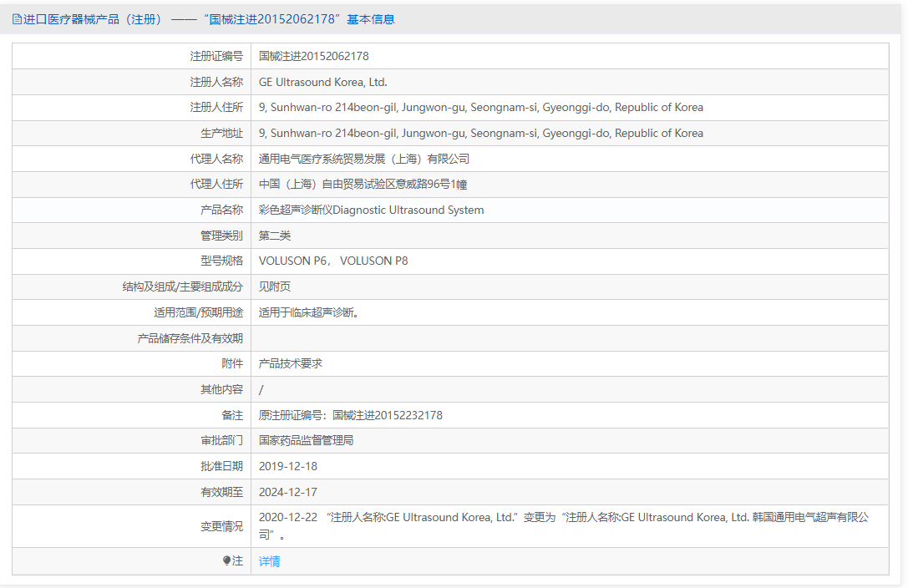Select remark 原注册证编号：国械注进20152232178

[x=351, y=415]
